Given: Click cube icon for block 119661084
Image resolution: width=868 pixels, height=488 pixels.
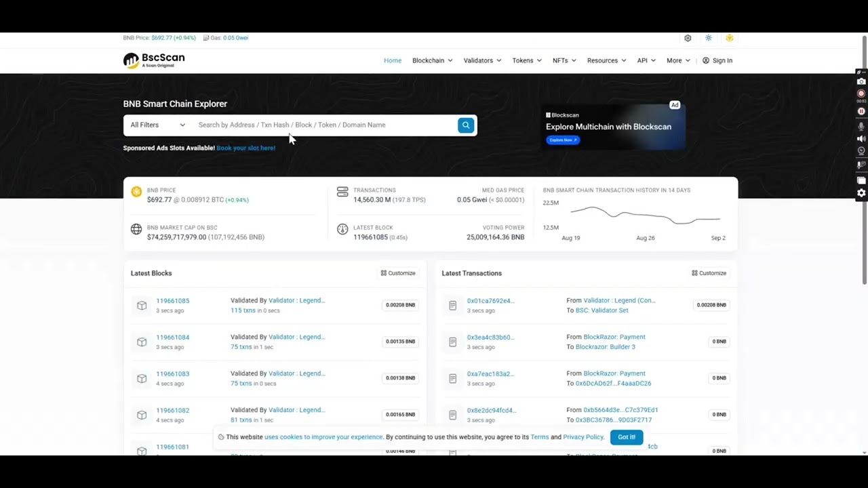Looking at the screenshot, I should pyautogui.click(x=142, y=342).
